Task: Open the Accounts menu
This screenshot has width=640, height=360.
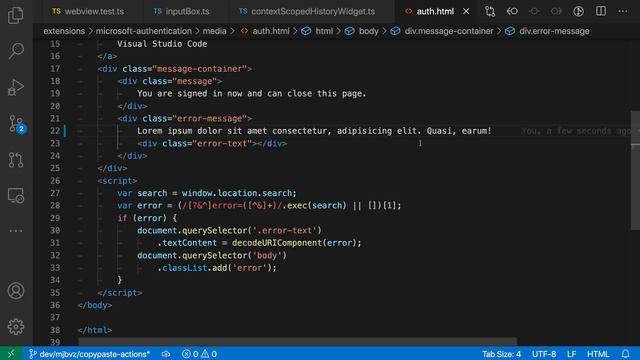Action: 16,291
